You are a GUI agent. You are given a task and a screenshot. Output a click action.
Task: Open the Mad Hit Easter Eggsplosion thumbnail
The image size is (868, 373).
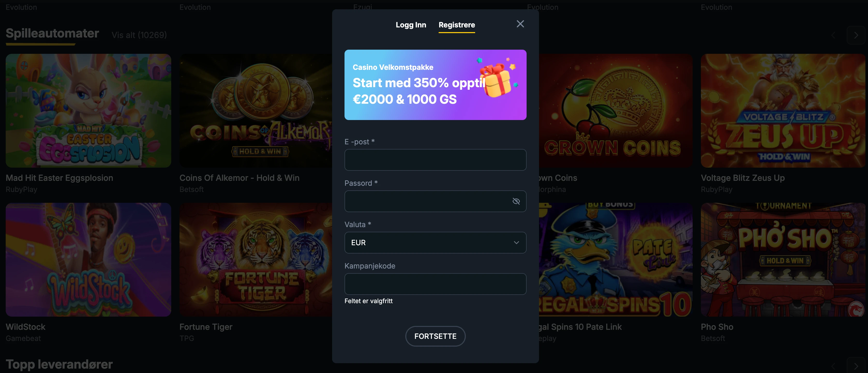click(x=88, y=111)
